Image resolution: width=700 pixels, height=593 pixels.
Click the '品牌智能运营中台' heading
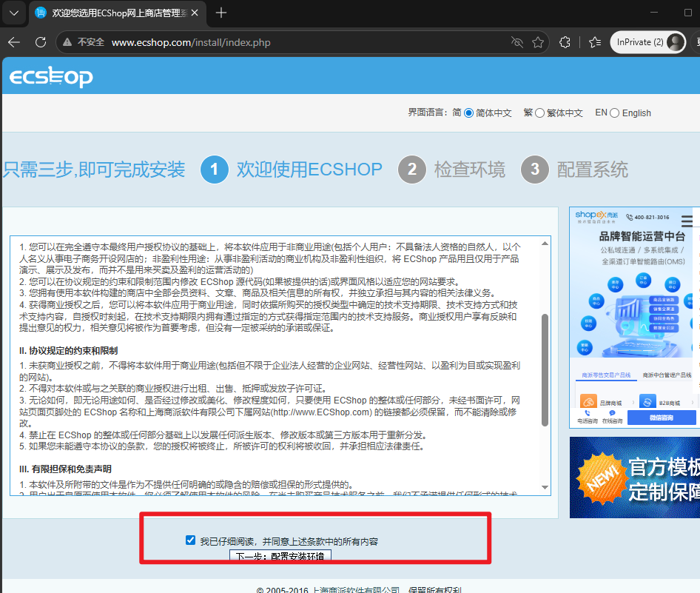click(x=642, y=236)
